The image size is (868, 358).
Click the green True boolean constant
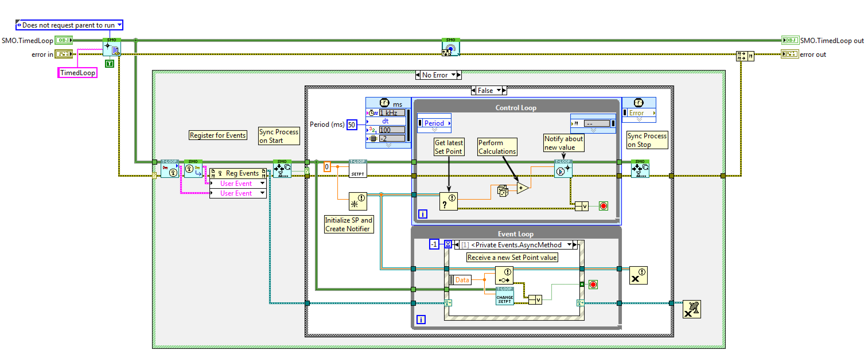(110, 64)
